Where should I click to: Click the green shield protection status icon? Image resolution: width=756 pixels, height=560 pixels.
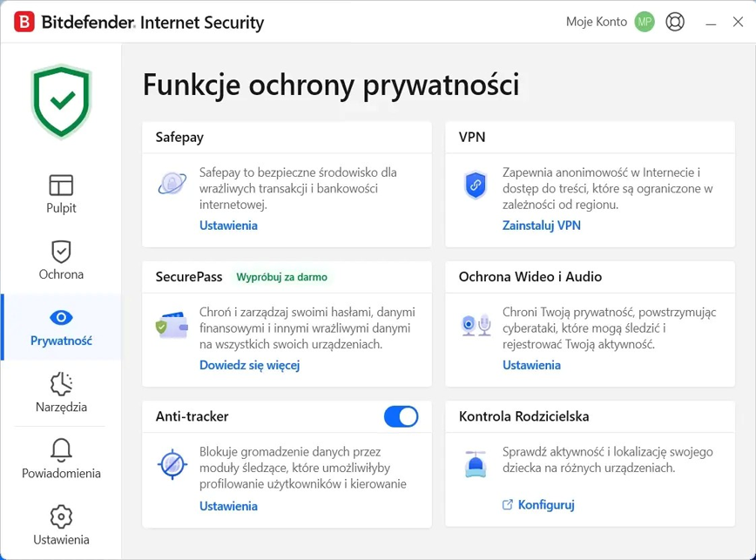tap(61, 102)
